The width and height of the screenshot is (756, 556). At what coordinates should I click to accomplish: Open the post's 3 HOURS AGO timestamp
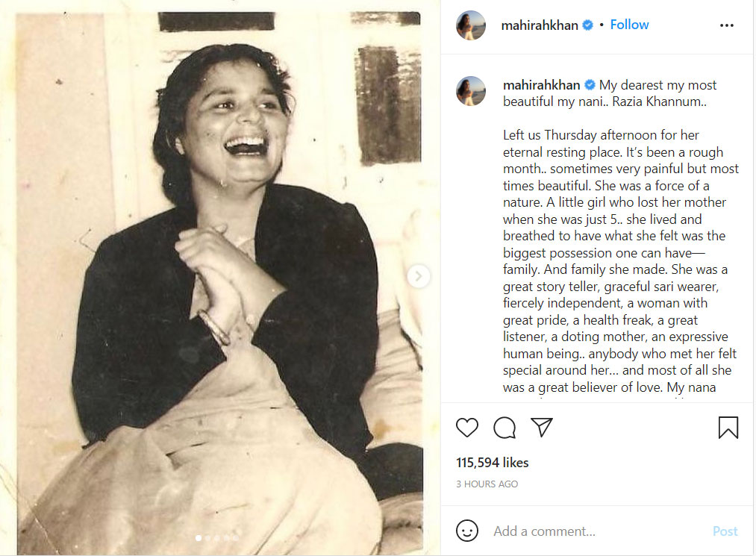point(487,484)
